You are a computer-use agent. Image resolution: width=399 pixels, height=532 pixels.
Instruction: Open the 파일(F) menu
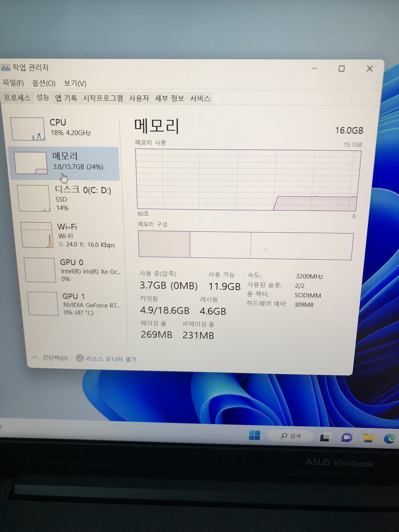[x=13, y=83]
